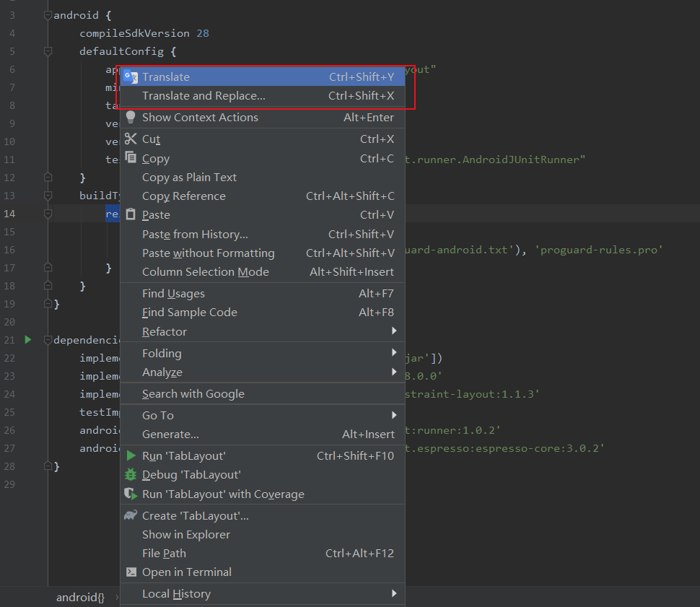Click the clipboard Paste icon
700x607 pixels.
point(131,214)
